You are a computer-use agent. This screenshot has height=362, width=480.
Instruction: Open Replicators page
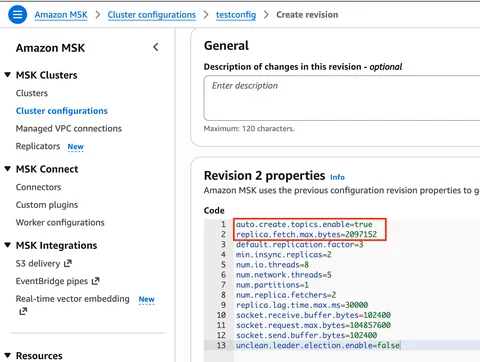click(38, 146)
